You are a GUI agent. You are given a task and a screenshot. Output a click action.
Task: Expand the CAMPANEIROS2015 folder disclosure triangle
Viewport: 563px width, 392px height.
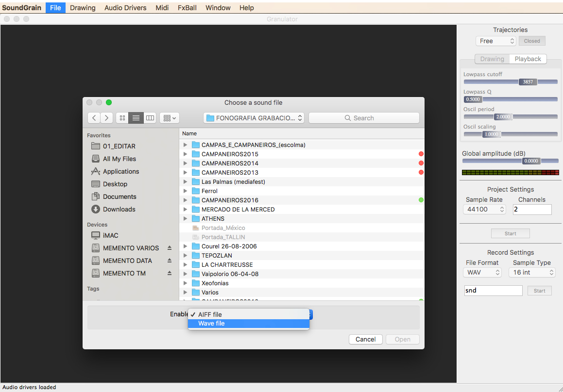(x=185, y=154)
